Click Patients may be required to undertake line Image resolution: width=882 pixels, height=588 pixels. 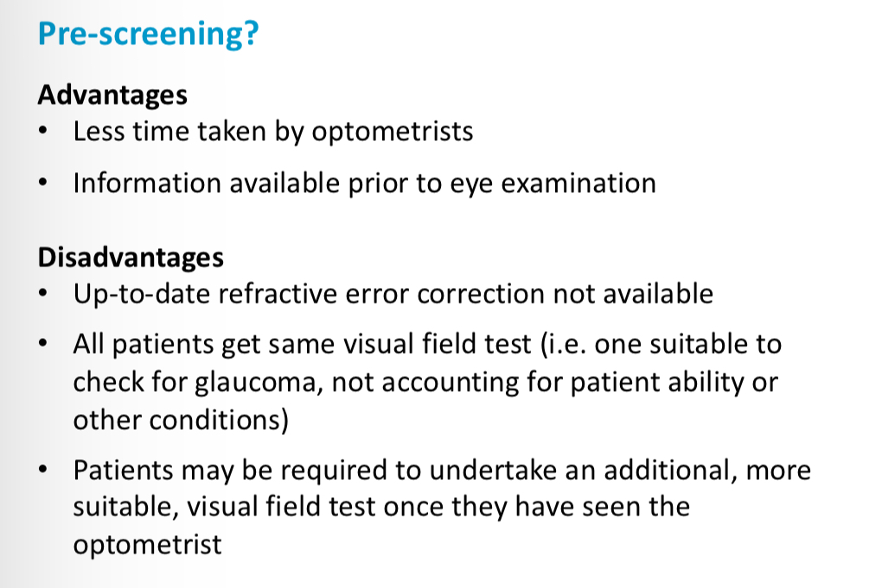tap(442, 470)
